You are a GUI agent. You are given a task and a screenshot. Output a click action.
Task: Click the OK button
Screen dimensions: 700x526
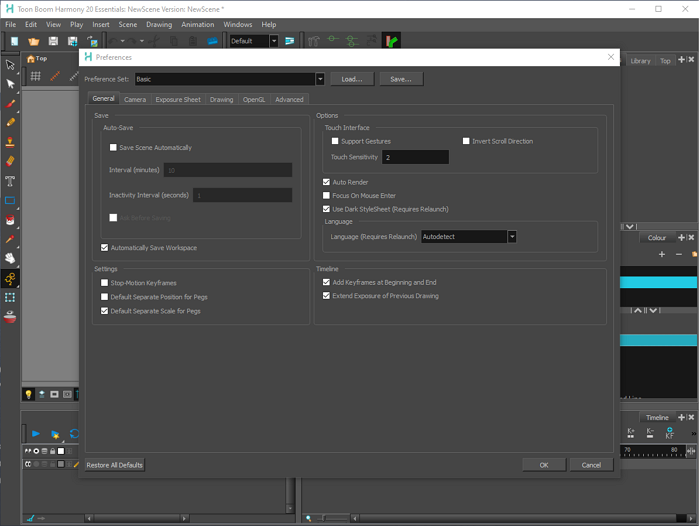[544, 465]
